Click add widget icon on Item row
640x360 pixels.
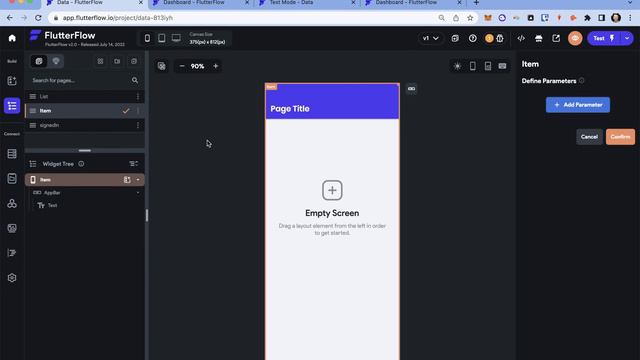coord(127,180)
